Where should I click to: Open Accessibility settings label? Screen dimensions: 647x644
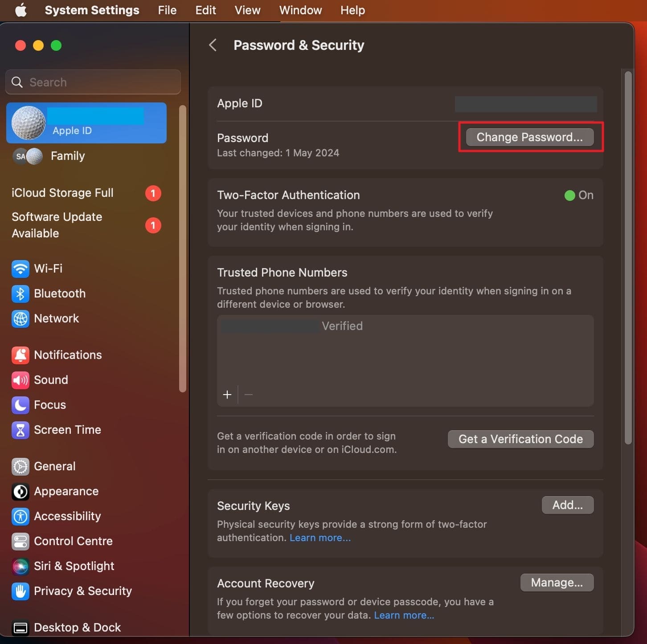(x=67, y=516)
